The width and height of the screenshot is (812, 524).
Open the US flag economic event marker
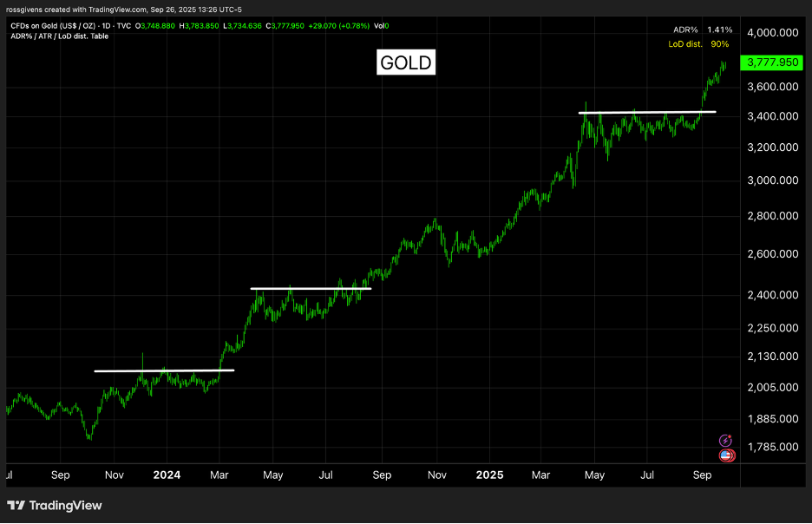[726, 455]
